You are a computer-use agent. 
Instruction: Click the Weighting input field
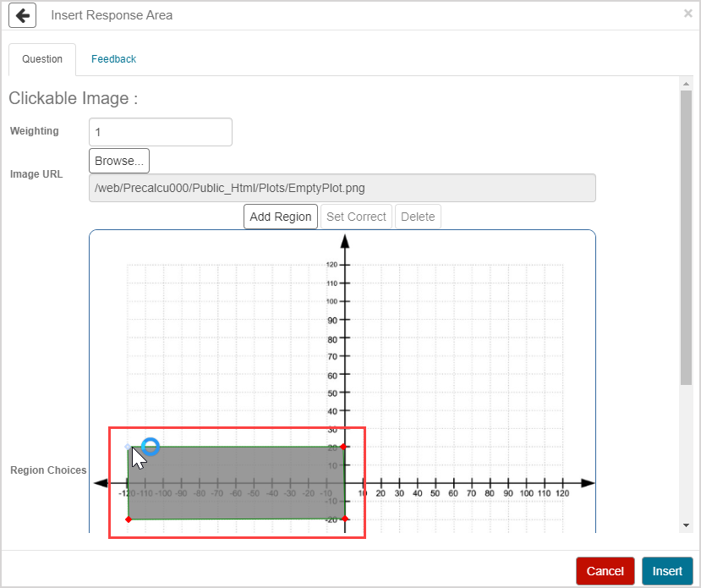point(160,132)
